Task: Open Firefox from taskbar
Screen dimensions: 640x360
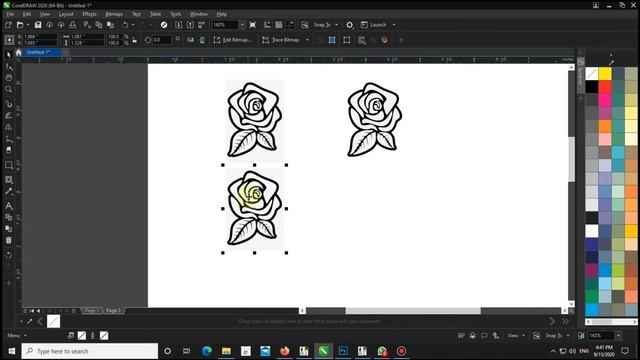Action: pyautogui.click(x=284, y=351)
